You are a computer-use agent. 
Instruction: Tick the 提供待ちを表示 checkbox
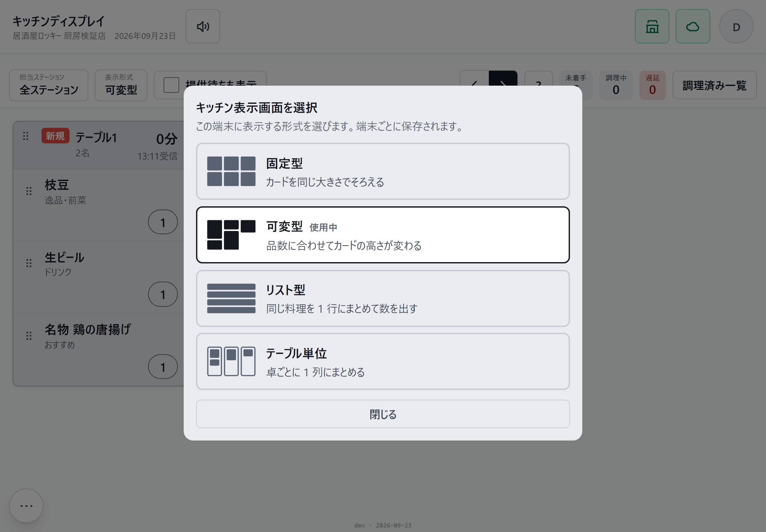pyautogui.click(x=171, y=85)
